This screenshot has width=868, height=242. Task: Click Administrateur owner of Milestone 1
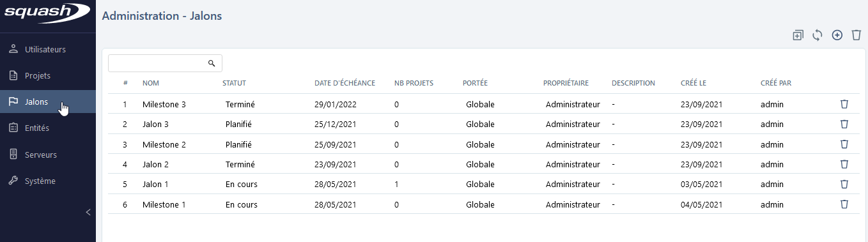pos(573,204)
